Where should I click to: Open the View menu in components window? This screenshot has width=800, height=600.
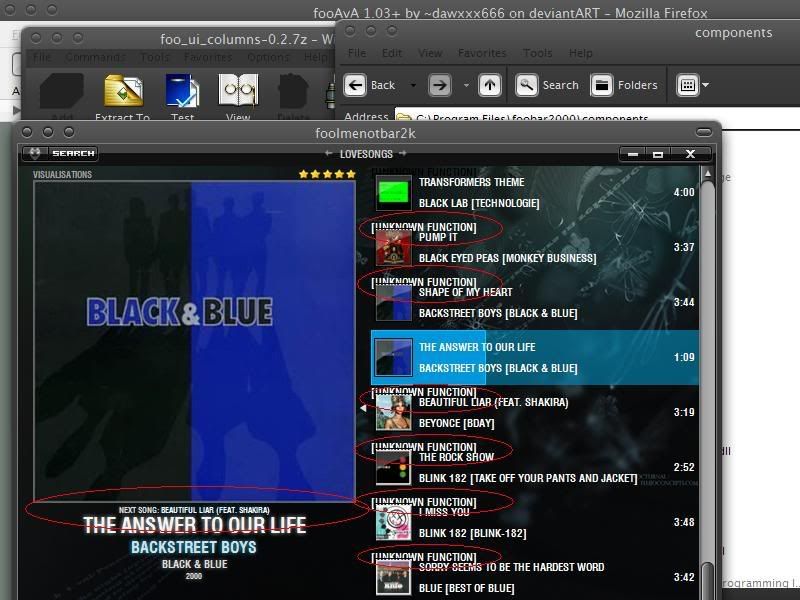click(x=430, y=53)
